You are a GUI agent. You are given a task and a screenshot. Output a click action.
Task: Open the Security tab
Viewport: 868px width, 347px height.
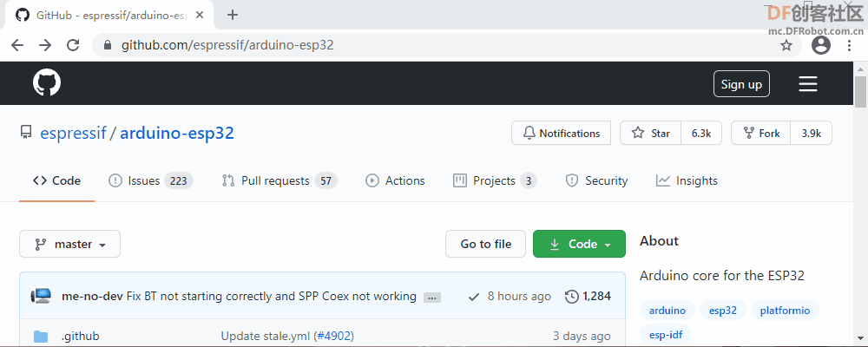click(596, 181)
